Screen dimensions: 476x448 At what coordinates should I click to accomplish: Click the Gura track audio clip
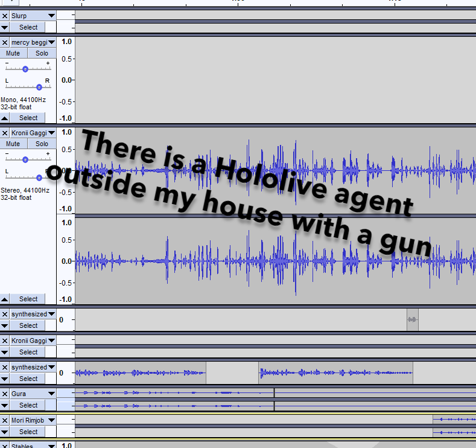click(174, 399)
